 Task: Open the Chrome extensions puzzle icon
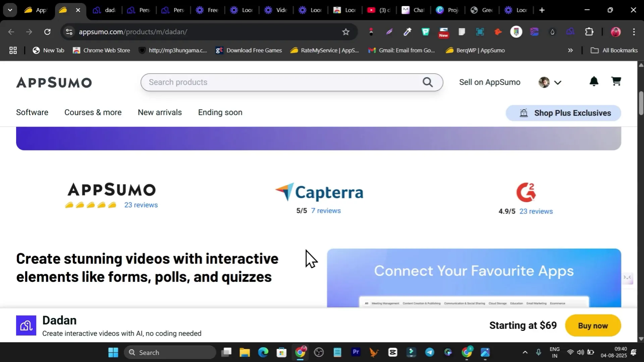tap(589, 32)
